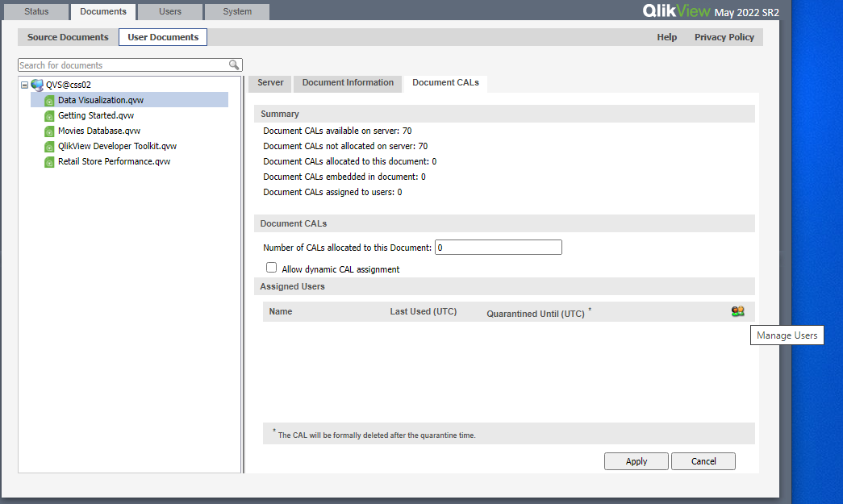Click the Retail Store Performance.qvw file icon

(49, 162)
